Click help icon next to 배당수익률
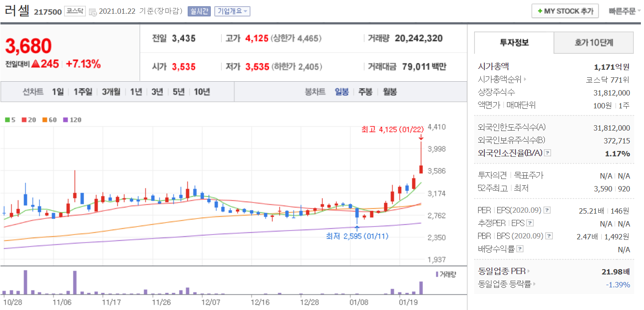Image resolution: width=644 pixels, height=310 pixels. tap(520, 249)
